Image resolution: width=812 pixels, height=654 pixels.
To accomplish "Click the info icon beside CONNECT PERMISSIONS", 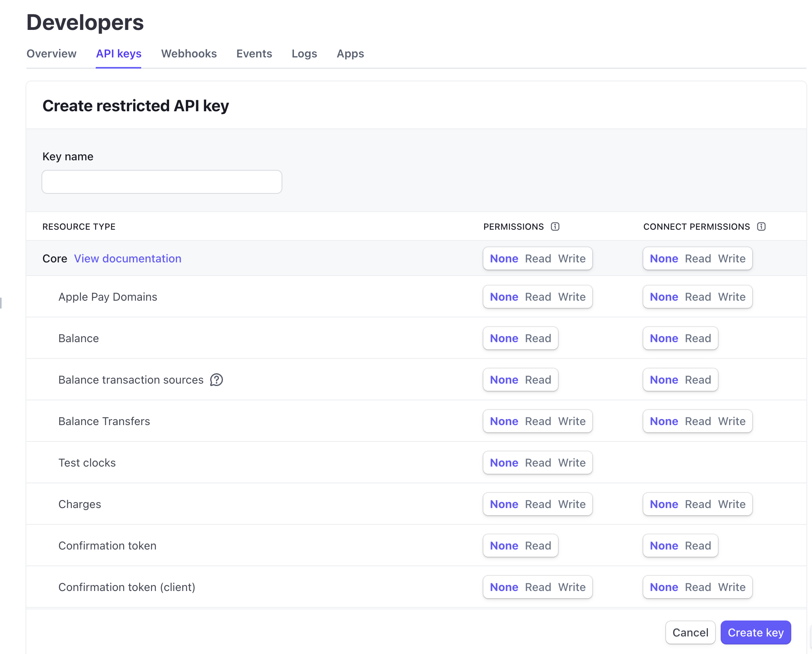I will click(761, 227).
